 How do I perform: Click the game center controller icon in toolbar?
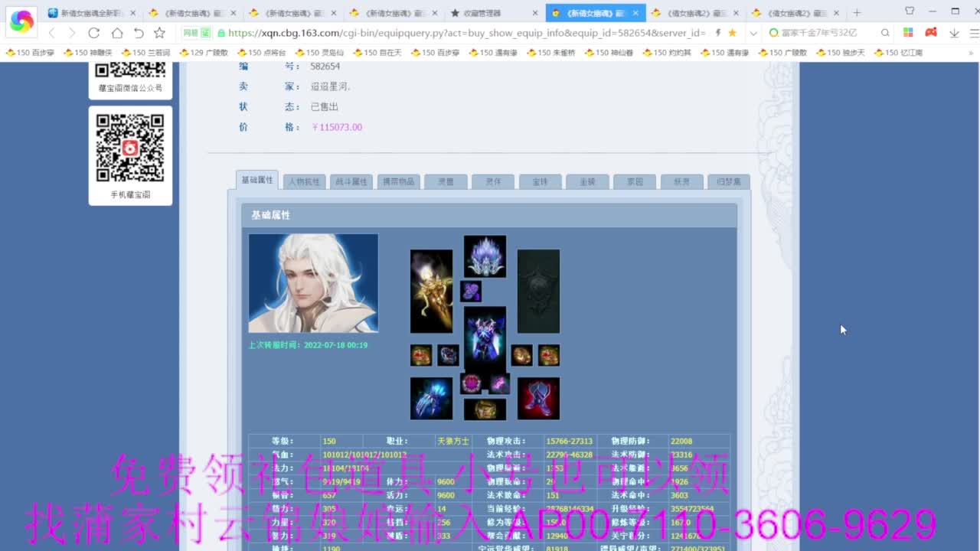(929, 34)
